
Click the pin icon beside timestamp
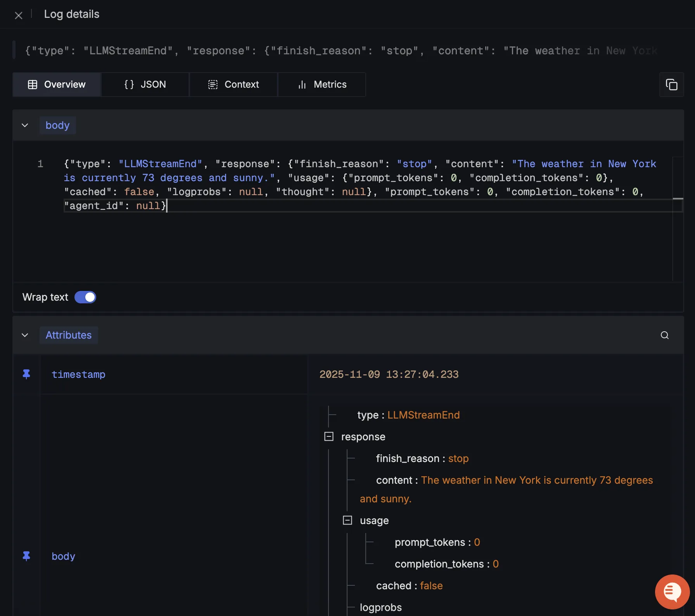(26, 374)
